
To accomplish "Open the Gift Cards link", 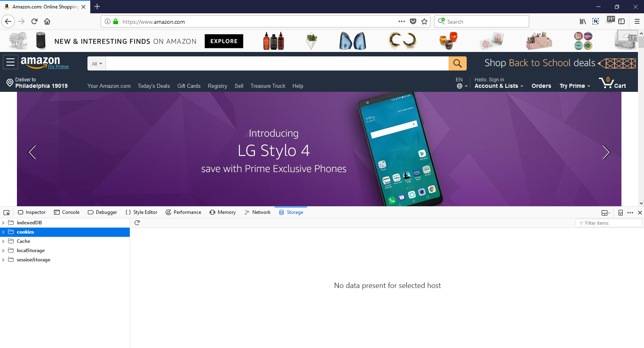I will [x=189, y=86].
